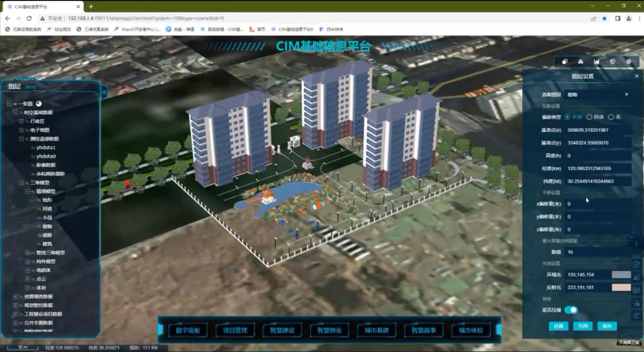Screen dimensions: 644x352
Task: Click the 还原 button
Action: [x=558, y=326]
